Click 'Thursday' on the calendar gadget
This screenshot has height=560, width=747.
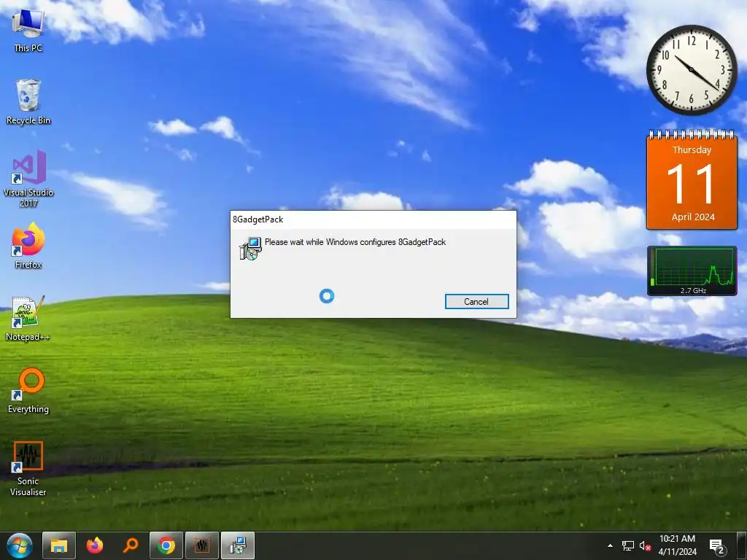tap(692, 150)
